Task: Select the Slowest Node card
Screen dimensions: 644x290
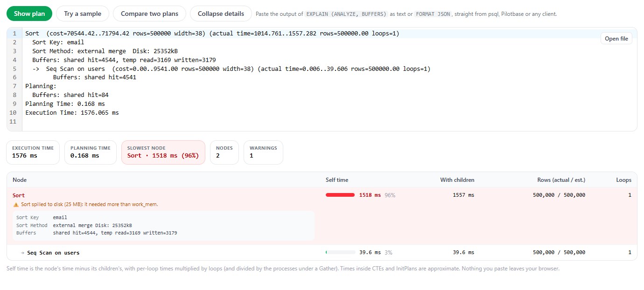Action: click(x=163, y=152)
